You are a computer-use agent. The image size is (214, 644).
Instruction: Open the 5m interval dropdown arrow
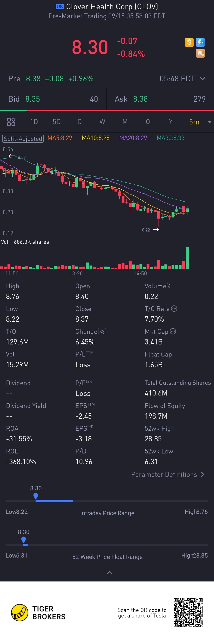pos(209,122)
